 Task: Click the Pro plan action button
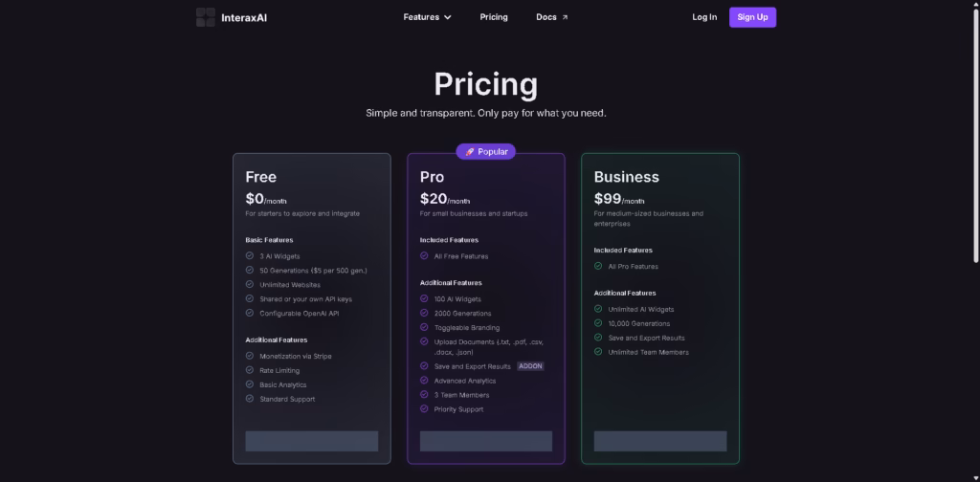485,441
